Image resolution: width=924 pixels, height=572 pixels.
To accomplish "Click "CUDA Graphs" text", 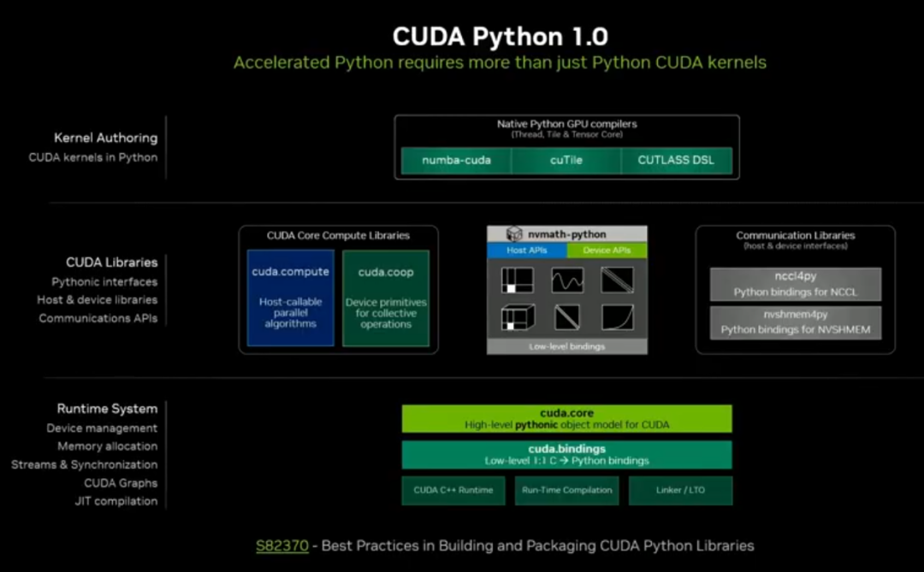I will point(121,483).
